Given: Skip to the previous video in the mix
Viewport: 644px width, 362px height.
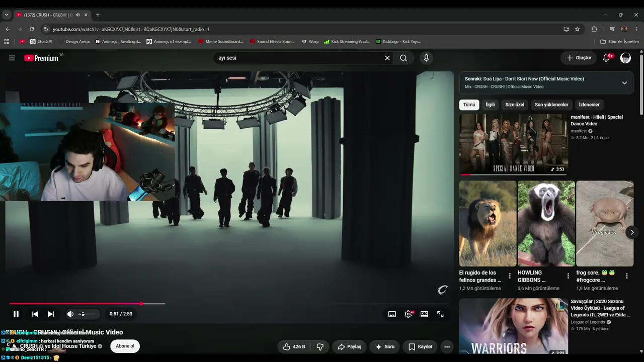Looking at the screenshot, I should coord(35,314).
